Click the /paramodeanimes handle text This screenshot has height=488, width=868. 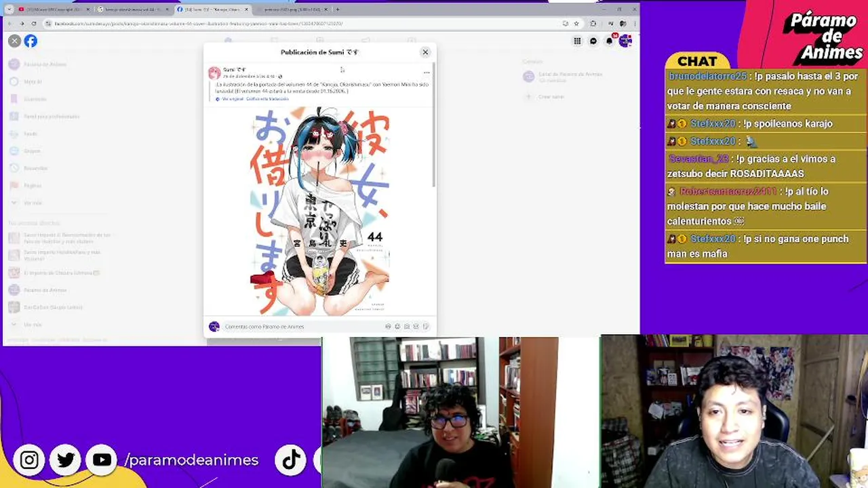[x=192, y=460]
